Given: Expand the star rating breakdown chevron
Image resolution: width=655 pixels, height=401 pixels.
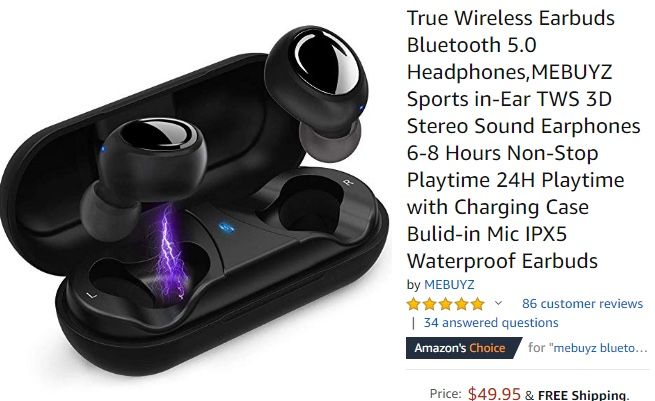Looking at the screenshot, I should [498, 303].
